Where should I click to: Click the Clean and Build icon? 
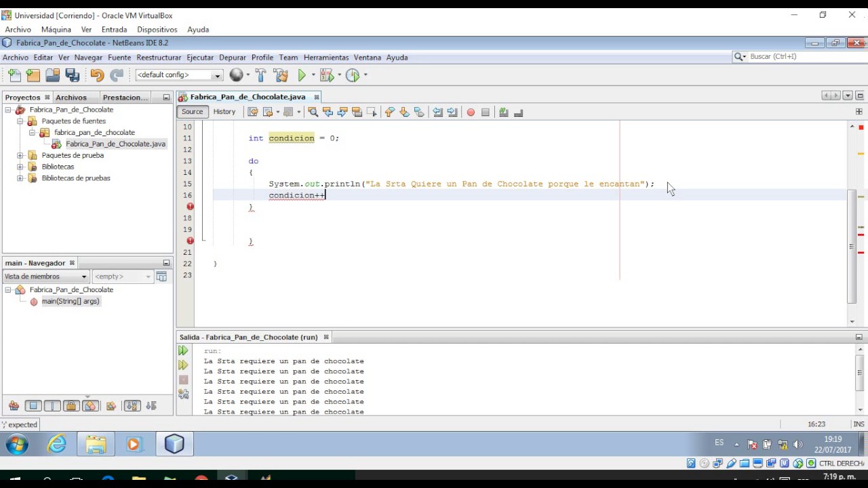[280, 75]
